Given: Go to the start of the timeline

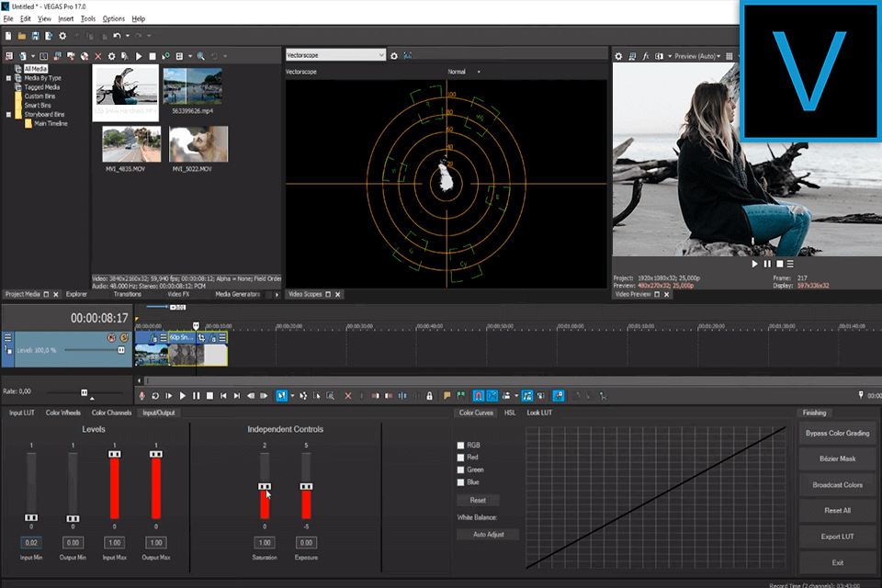Looking at the screenshot, I should tap(223, 396).
